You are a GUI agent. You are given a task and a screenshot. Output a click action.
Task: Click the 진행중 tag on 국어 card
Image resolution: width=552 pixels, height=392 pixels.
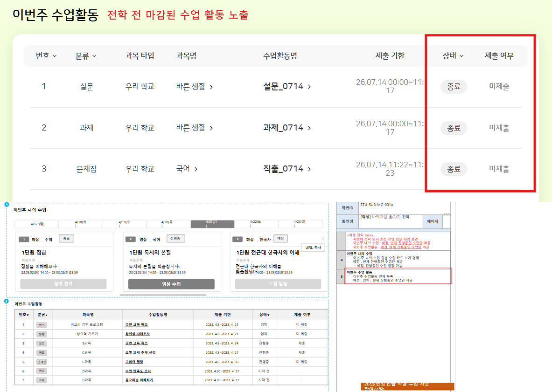(x=175, y=238)
